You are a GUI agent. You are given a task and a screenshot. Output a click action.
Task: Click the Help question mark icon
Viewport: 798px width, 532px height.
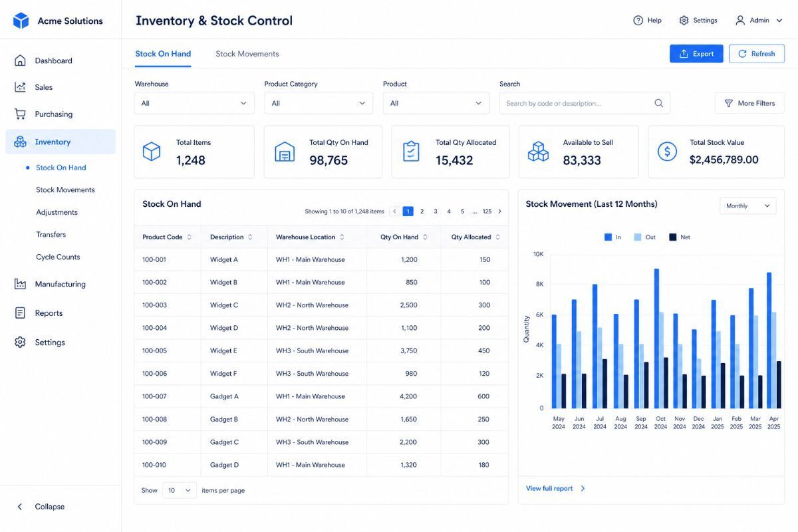pos(638,21)
